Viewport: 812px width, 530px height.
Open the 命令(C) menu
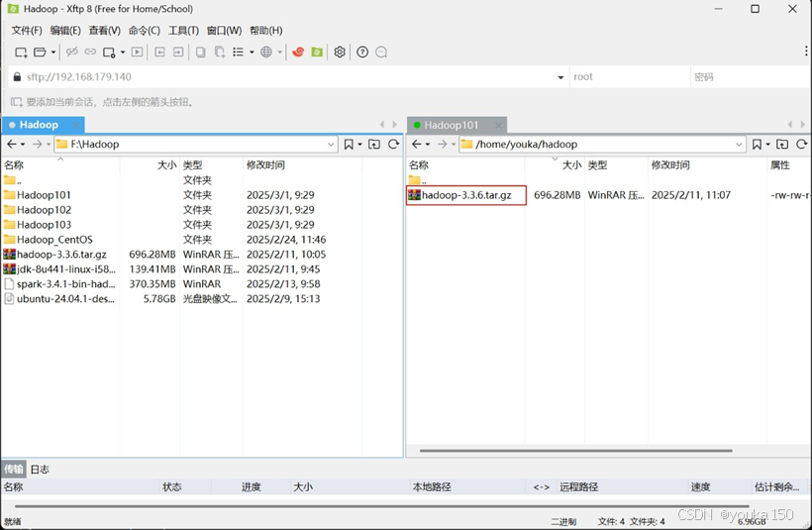tap(145, 31)
